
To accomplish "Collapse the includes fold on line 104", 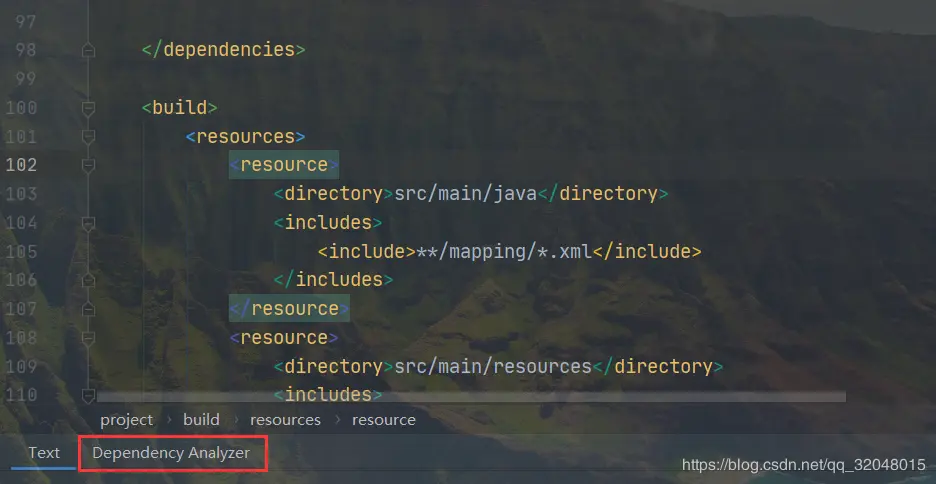I will 88,224.
